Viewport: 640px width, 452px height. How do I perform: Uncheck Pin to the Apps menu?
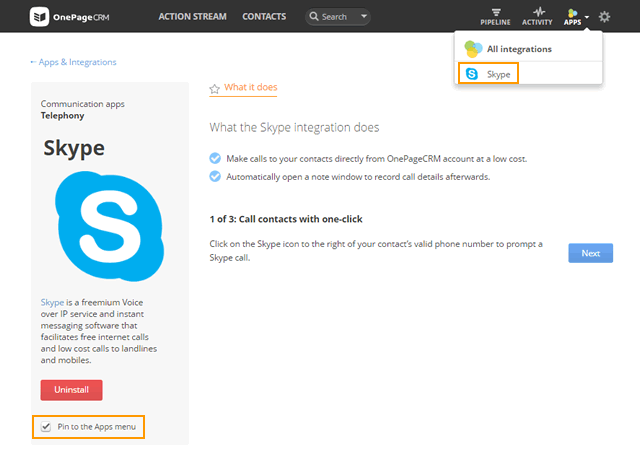coord(46,427)
